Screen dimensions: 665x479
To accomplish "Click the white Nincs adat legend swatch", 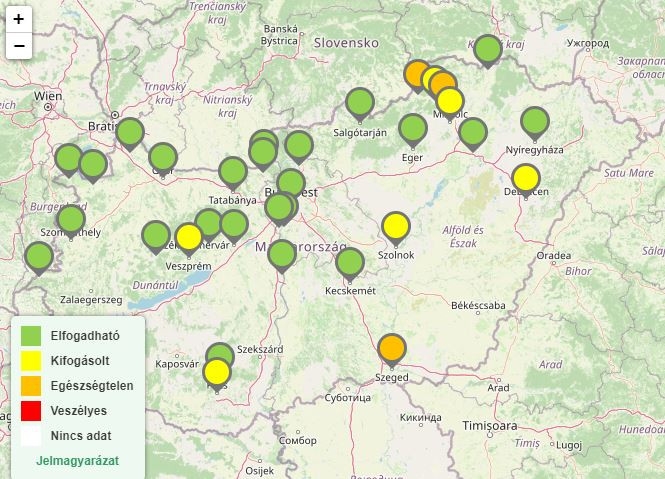I will pos(31,436).
